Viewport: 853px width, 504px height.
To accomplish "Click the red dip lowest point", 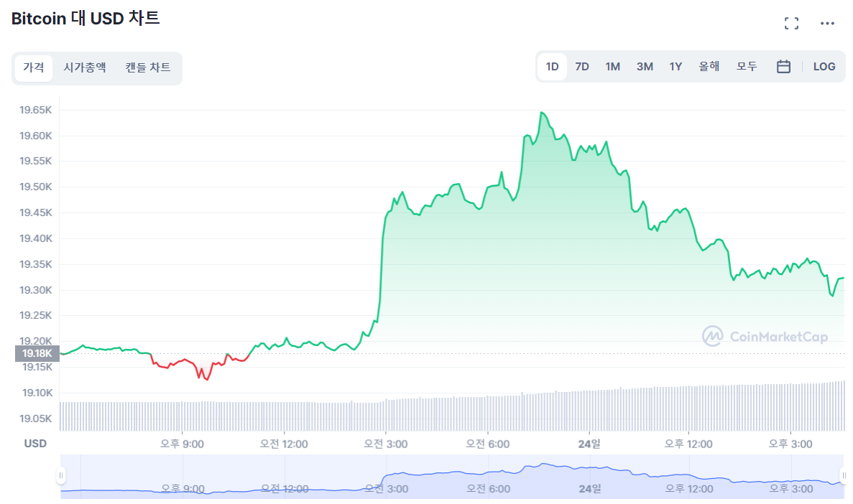I will [207, 380].
